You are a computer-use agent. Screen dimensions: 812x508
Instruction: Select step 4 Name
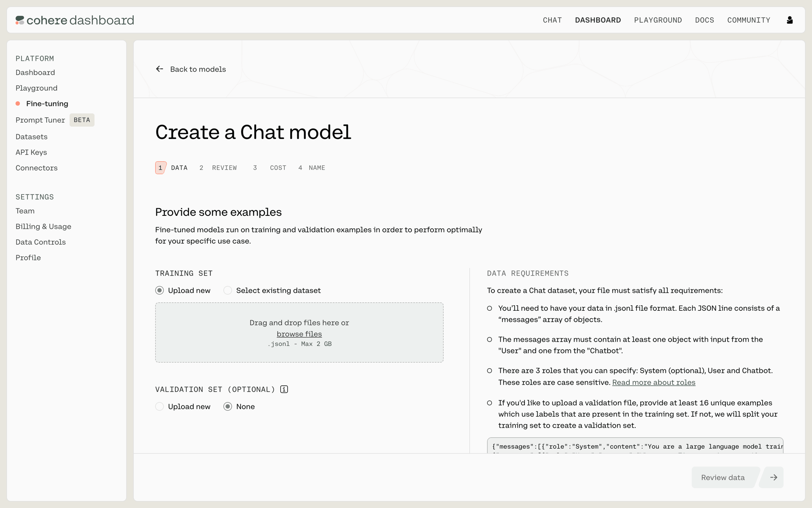click(312, 168)
